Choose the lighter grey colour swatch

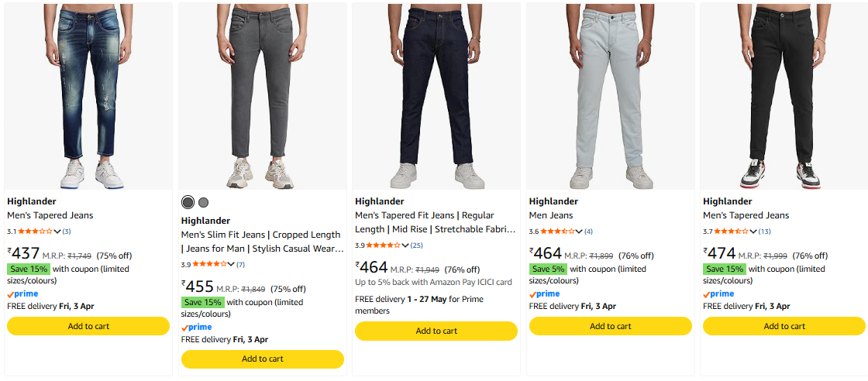click(204, 202)
